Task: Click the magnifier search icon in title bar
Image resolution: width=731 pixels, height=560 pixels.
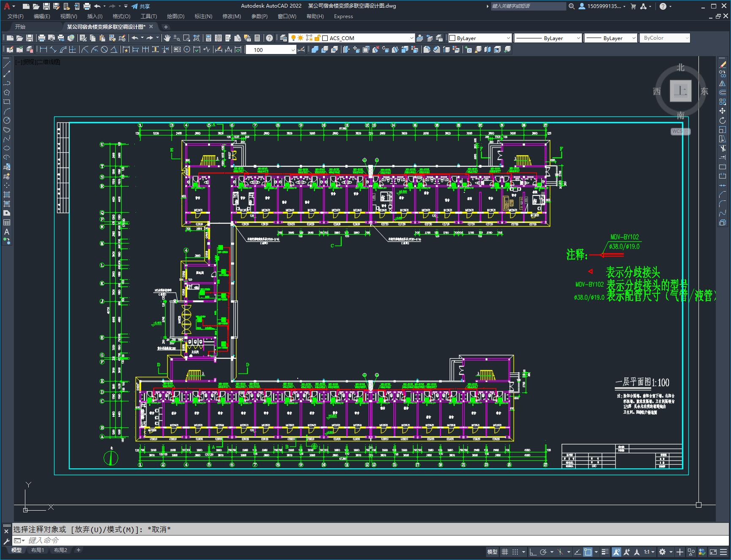Action: 571,6
